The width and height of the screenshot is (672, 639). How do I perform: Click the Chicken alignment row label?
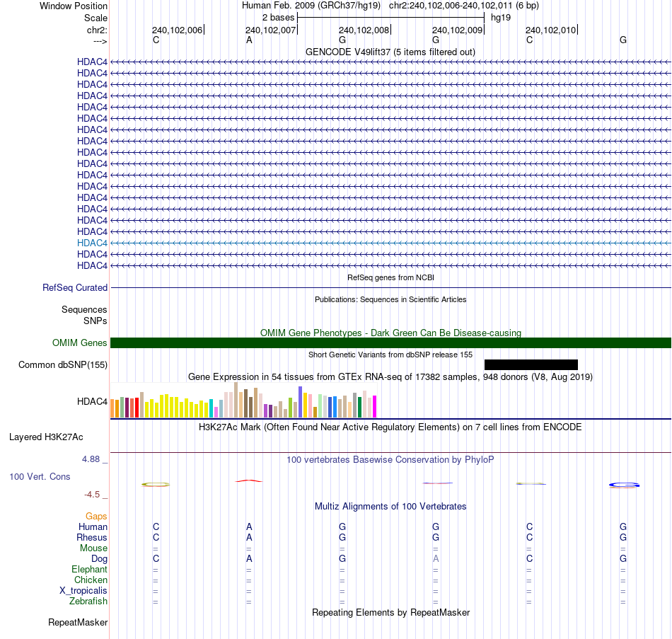91,580
